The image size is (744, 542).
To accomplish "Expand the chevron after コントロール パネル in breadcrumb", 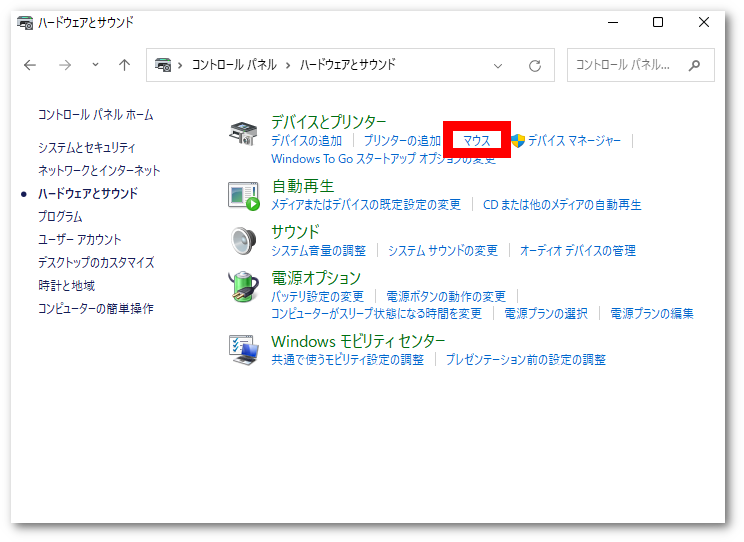I will coord(288,65).
